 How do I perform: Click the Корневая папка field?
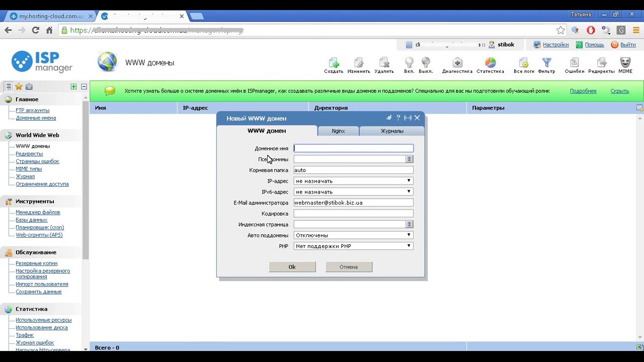(353, 170)
